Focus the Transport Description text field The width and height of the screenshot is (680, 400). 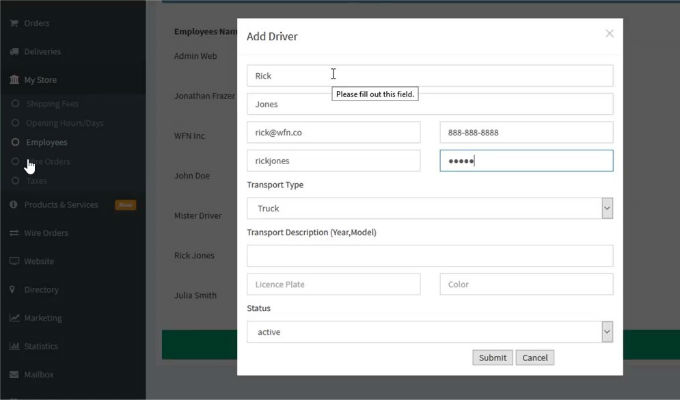click(430, 256)
